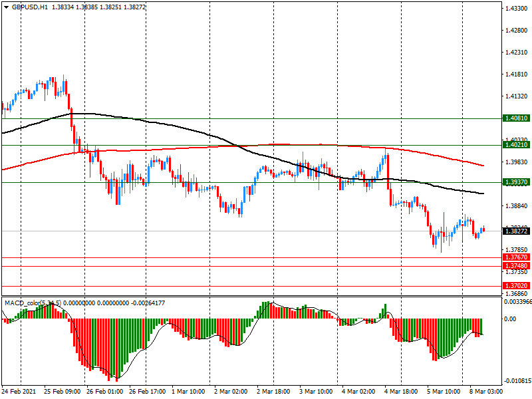This screenshot has height=399, width=532.
Task: Click the -0.010815 MACD scale value
Action: (x=516, y=381)
